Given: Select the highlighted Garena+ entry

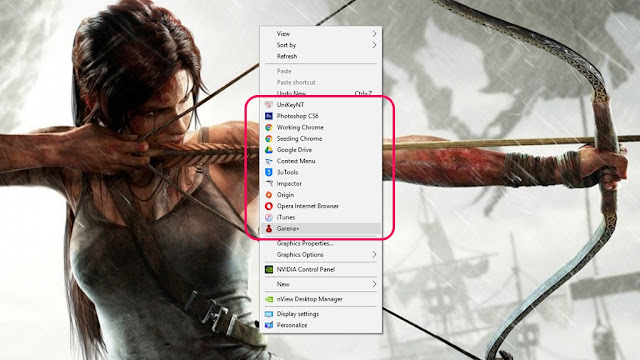Looking at the screenshot, I should coord(321,229).
